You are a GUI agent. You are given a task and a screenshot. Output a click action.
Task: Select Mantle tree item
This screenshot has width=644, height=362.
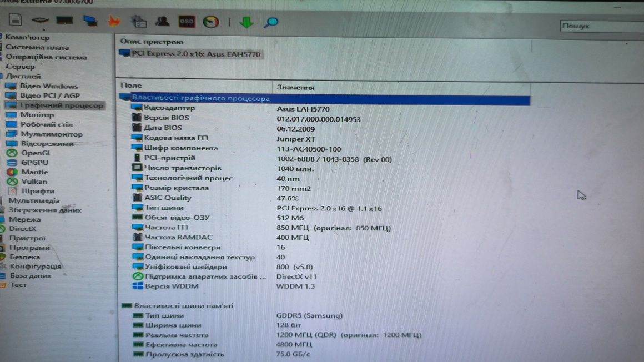click(34, 172)
